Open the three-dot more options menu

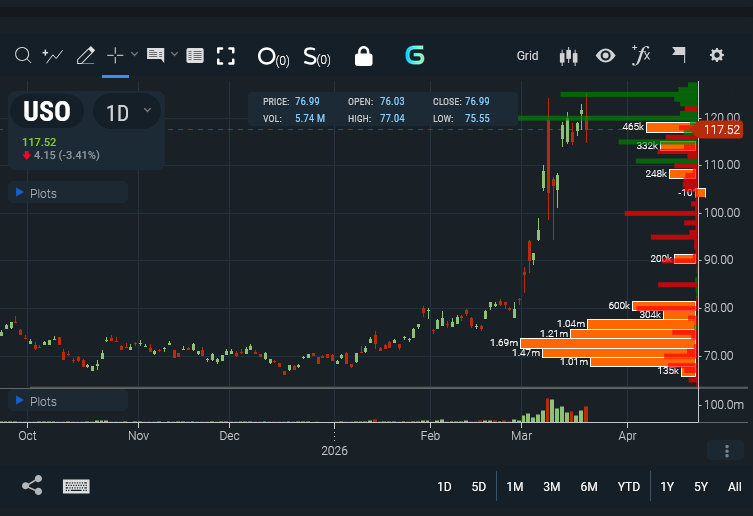727,451
